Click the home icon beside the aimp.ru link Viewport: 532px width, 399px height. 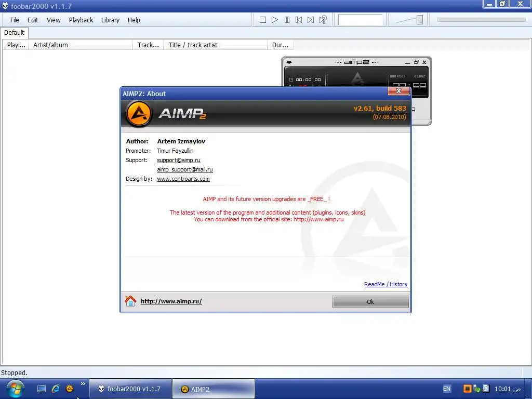pyautogui.click(x=130, y=301)
